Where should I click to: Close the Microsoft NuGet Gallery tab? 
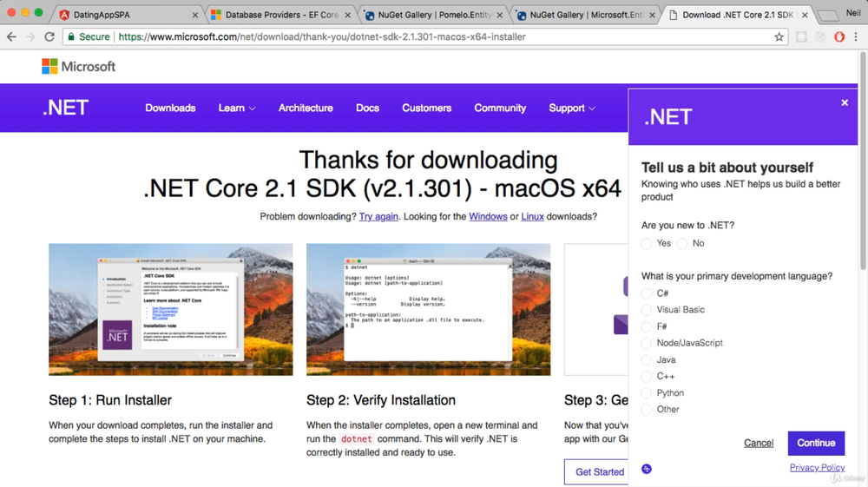tap(652, 15)
